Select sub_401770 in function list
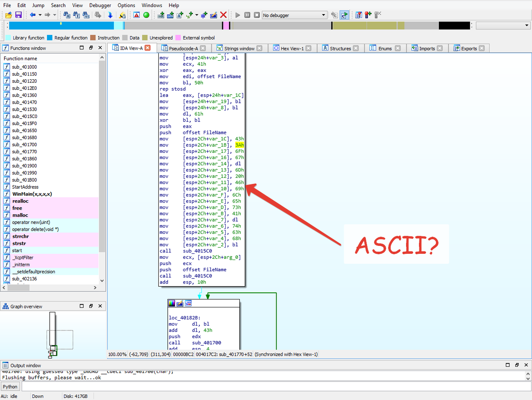Screen dimensions: 532x400 pyautogui.click(x=24, y=151)
